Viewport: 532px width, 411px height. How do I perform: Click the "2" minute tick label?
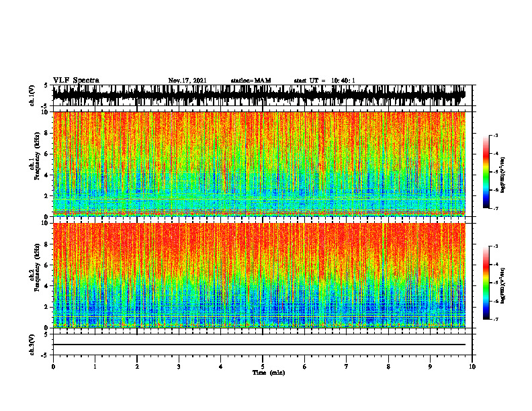(x=137, y=367)
